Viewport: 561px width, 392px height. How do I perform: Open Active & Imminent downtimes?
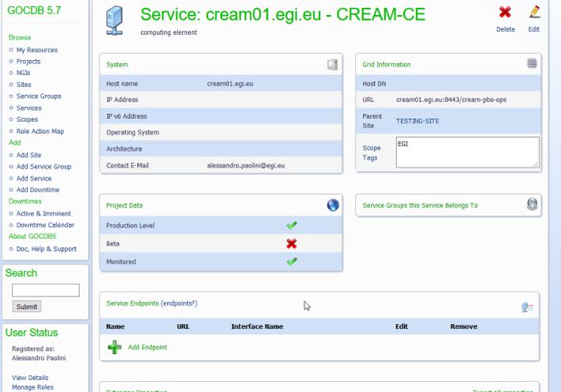[44, 214]
